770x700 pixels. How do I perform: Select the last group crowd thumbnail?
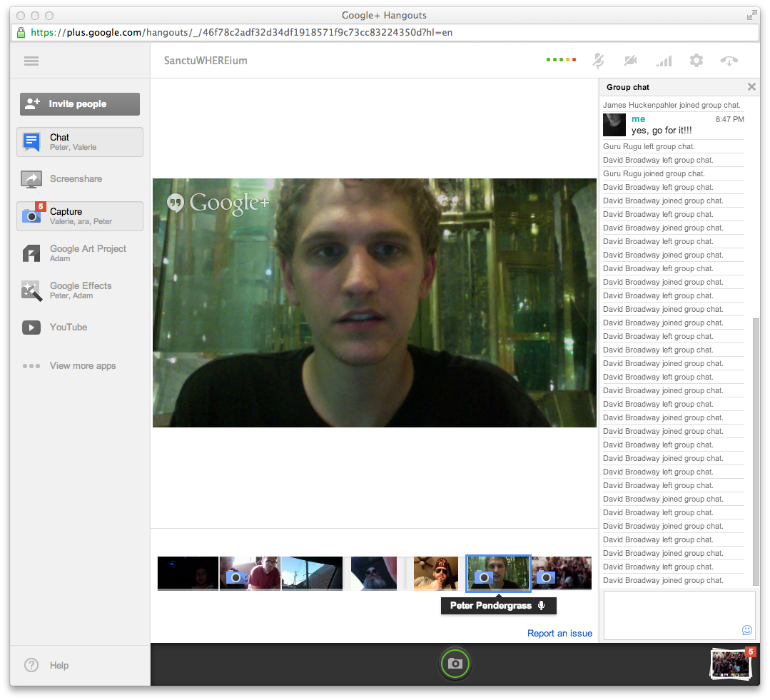pyautogui.click(x=562, y=574)
